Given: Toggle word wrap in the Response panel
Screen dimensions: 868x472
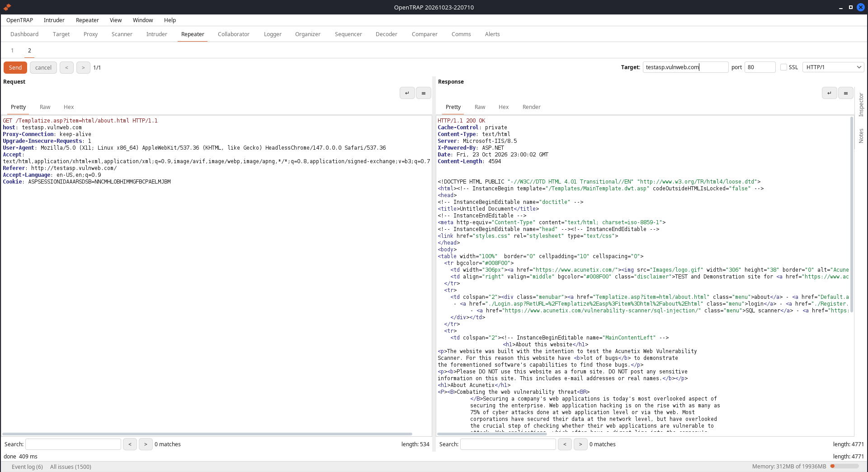Looking at the screenshot, I should (x=829, y=93).
